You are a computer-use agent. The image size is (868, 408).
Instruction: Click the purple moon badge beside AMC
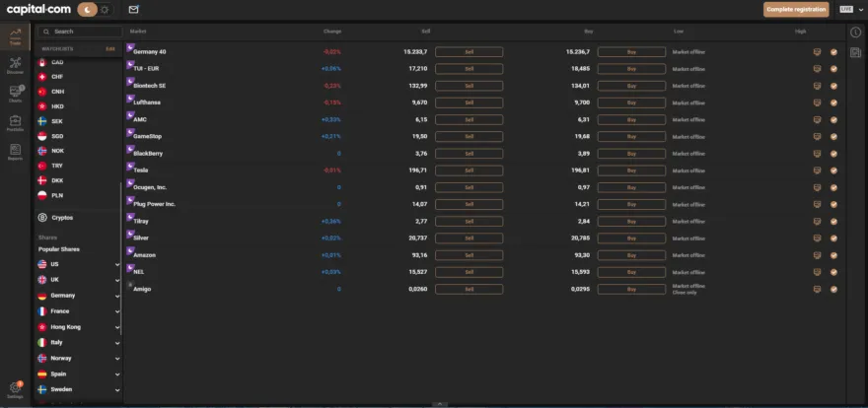(x=130, y=115)
